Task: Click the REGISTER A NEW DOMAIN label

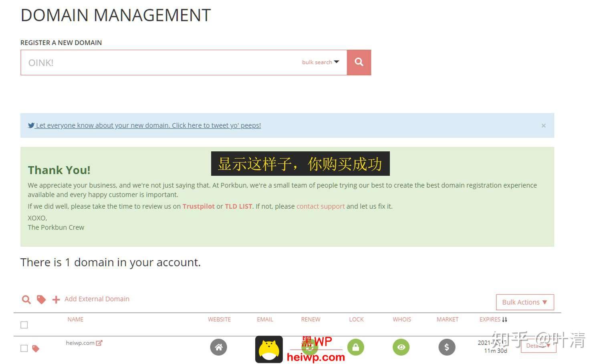Action: tap(61, 42)
